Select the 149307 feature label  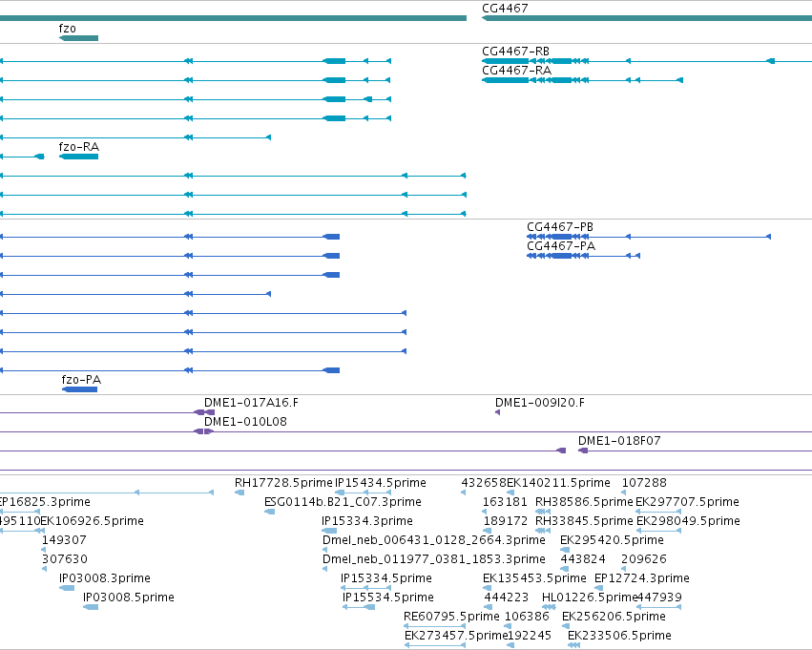tap(64, 540)
